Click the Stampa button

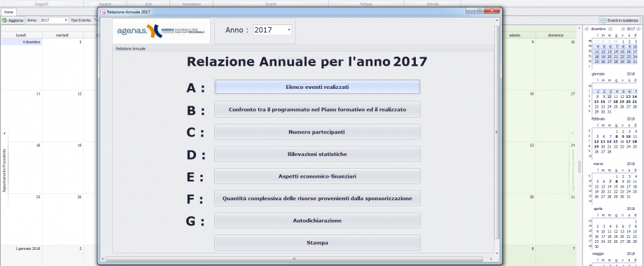click(317, 243)
